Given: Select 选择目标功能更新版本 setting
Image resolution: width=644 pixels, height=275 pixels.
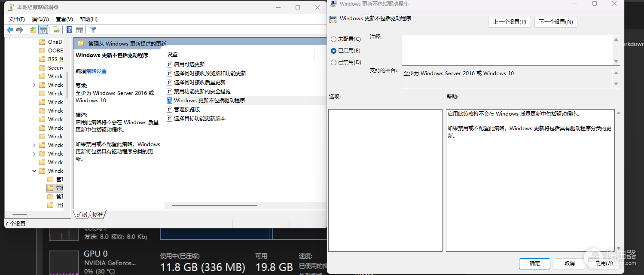Looking at the screenshot, I should coord(200,118).
